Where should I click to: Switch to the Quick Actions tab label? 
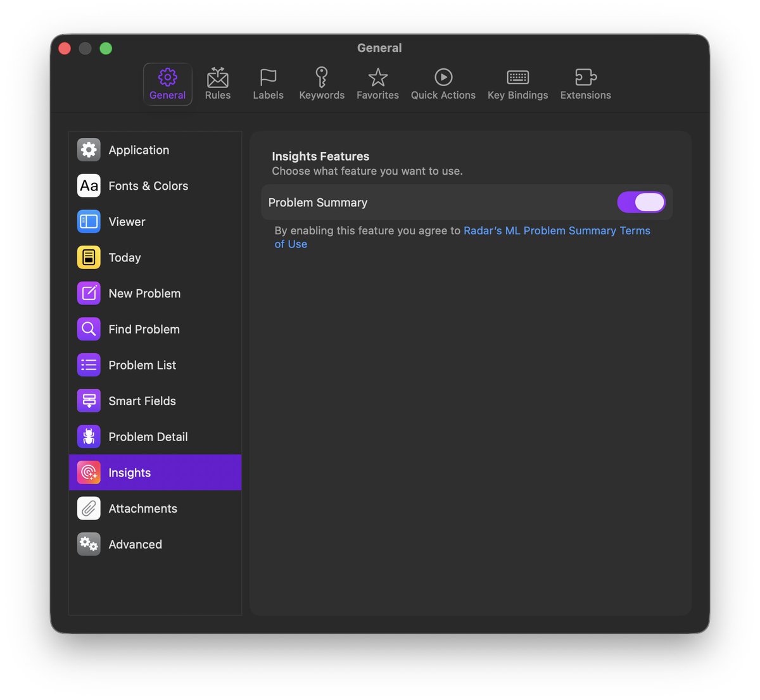coord(443,95)
